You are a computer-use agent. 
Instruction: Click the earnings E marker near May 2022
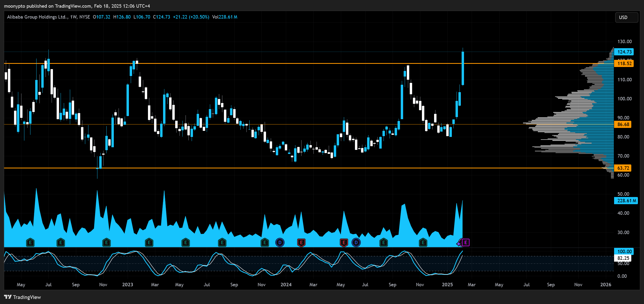point(30,242)
